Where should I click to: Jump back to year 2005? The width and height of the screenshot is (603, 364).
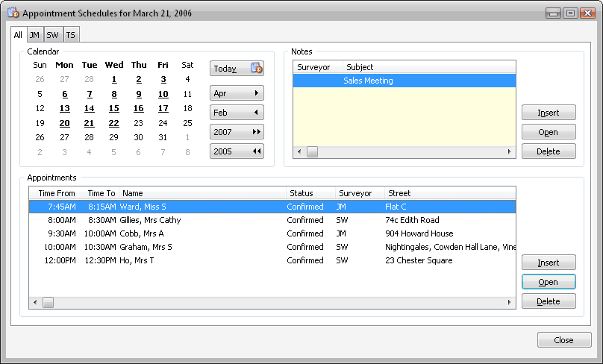[237, 151]
